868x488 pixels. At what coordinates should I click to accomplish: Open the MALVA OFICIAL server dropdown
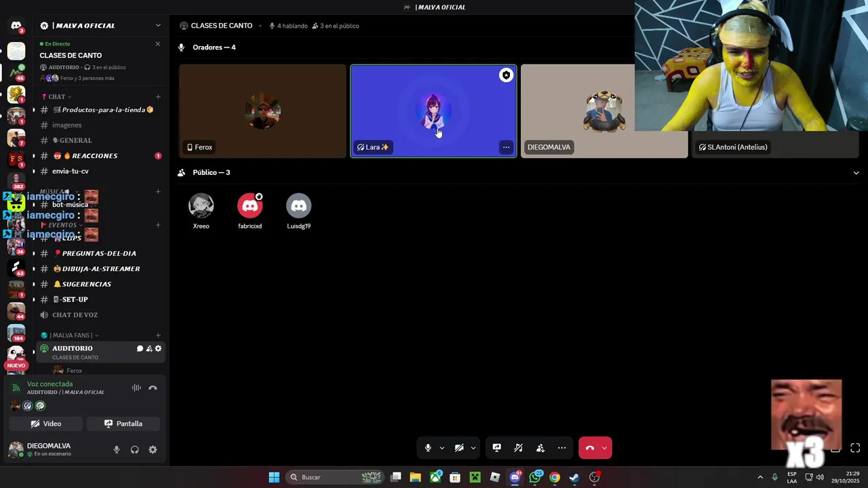pos(158,26)
